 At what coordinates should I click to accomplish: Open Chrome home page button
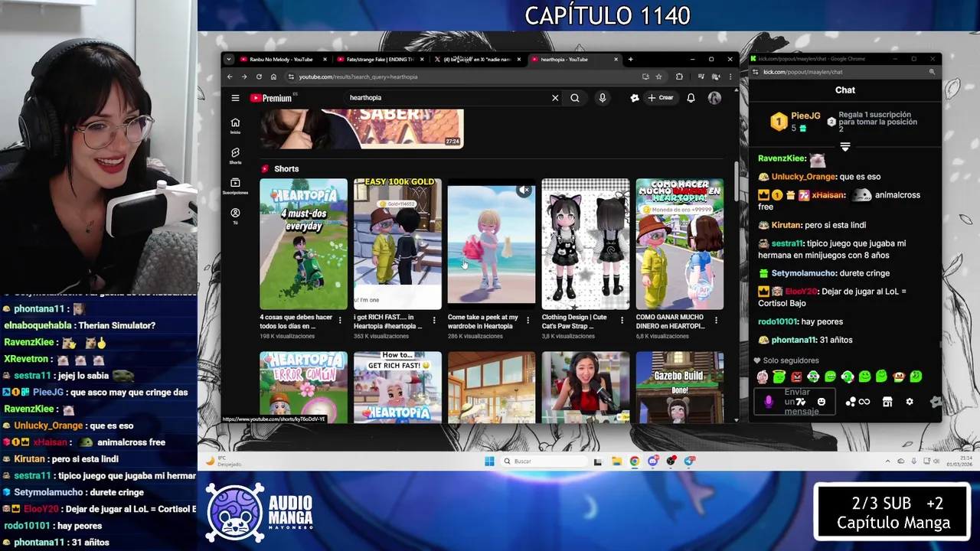point(273,77)
